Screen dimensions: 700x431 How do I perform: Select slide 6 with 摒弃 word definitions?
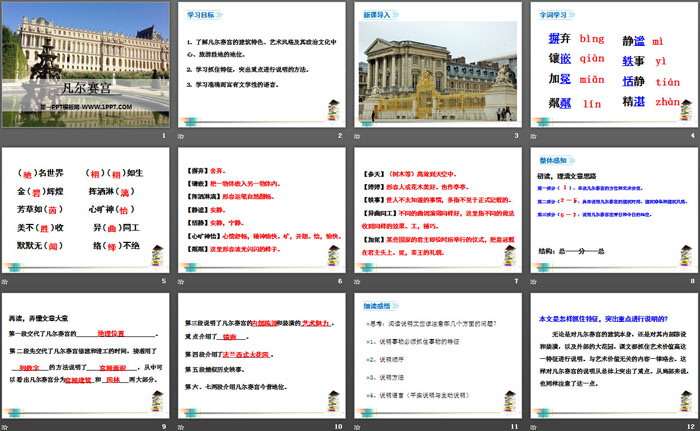[262, 210]
